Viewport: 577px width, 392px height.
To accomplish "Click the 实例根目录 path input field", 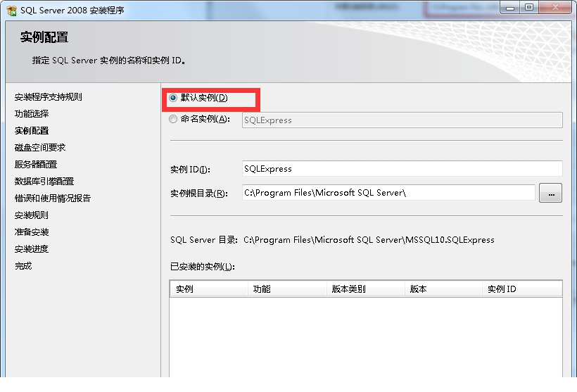I will (388, 193).
